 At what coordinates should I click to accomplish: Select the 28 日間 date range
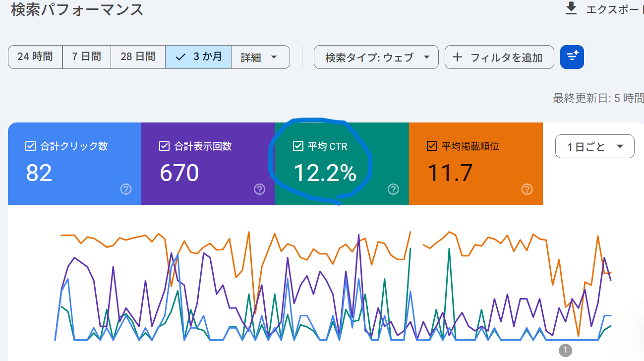[x=138, y=57]
